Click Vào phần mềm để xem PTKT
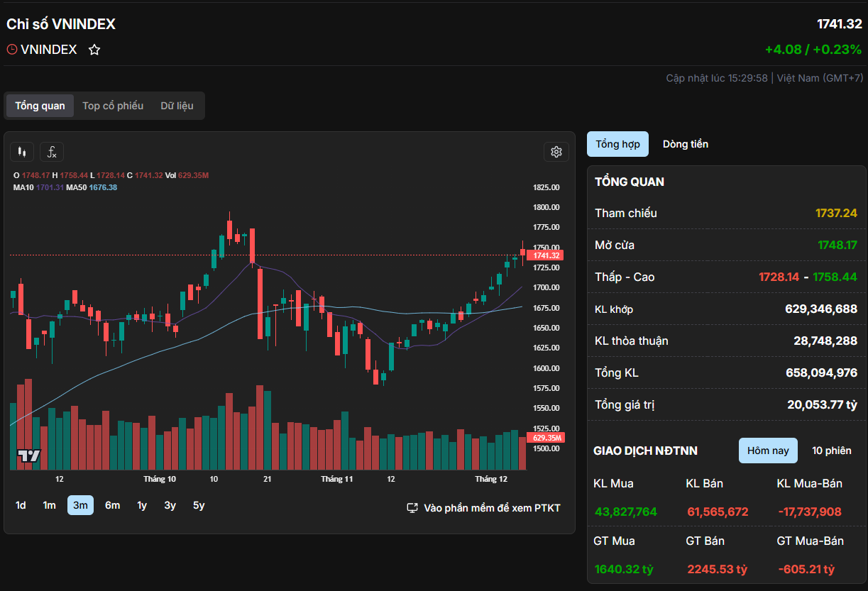 (x=492, y=508)
